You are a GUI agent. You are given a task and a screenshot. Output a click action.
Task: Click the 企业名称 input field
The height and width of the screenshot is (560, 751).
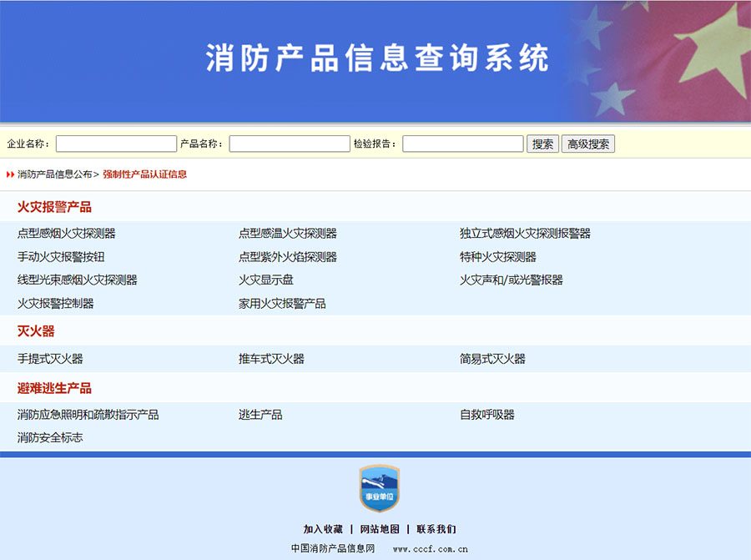click(x=116, y=144)
